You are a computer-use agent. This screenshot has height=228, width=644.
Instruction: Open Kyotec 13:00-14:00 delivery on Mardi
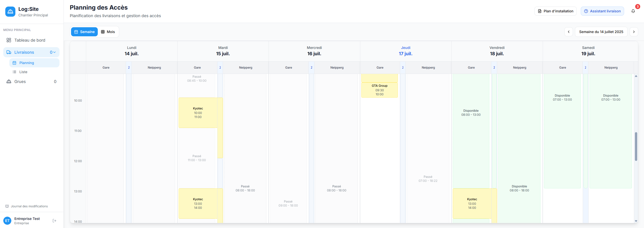coord(198,204)
